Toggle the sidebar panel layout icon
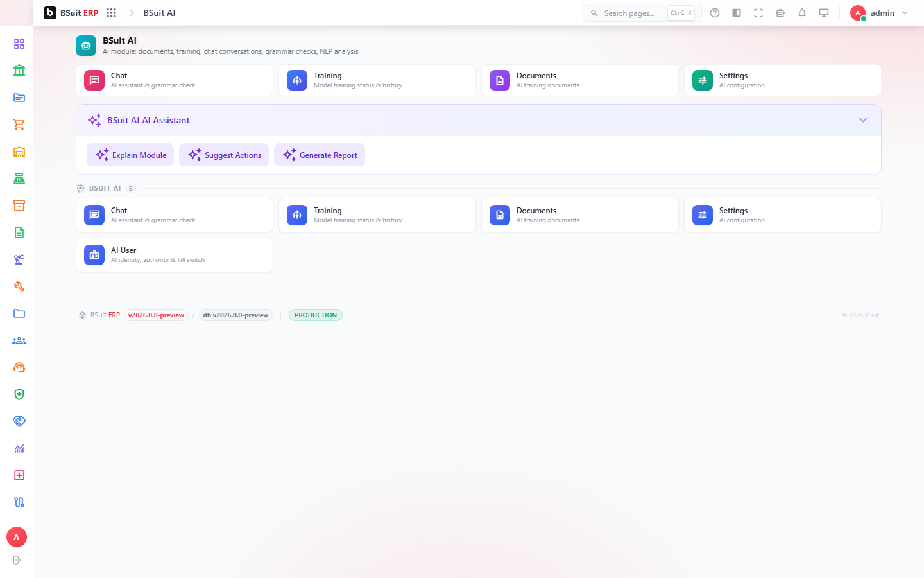This screenshot has height=578, width=924. (x=737, y=13)
